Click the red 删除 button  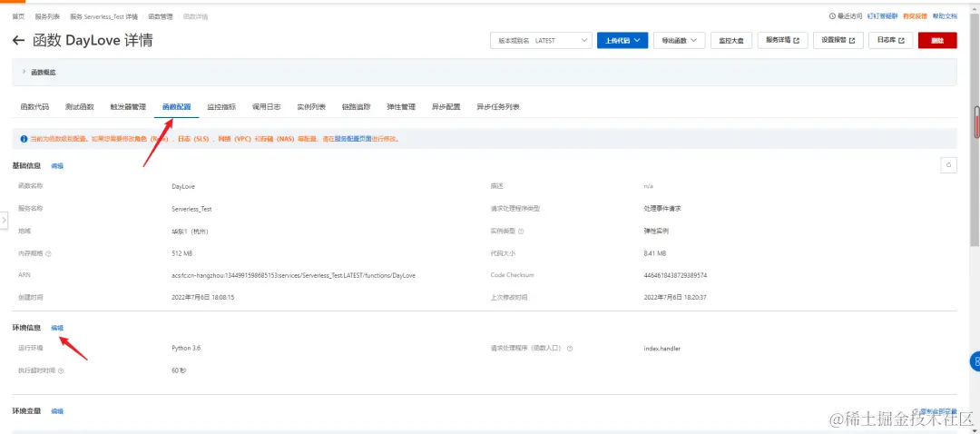[x=937, y=40]
